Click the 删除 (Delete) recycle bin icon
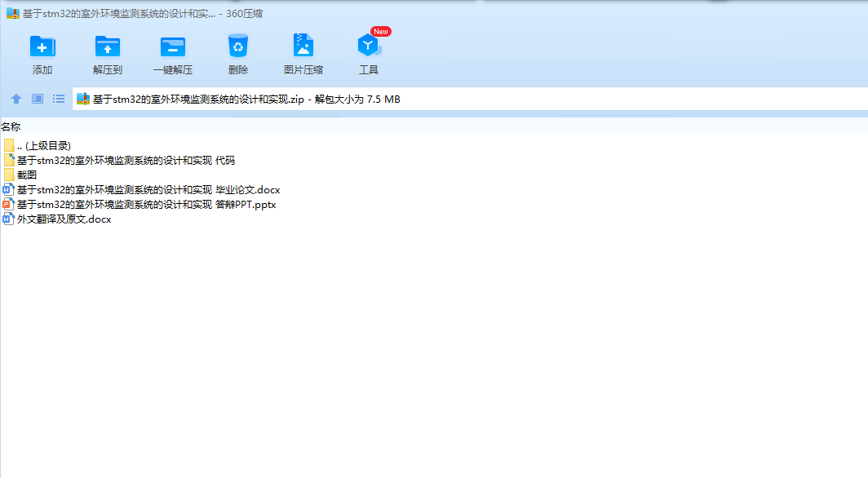Image resolution: width=868 pixels, height=478 pixels. click(238, 46)
